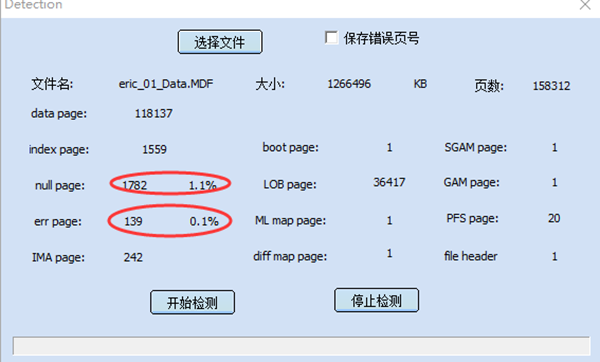Enable the 保存错误页号 checkbox
This screenshot has height=362, width=600.
point(331,38)
